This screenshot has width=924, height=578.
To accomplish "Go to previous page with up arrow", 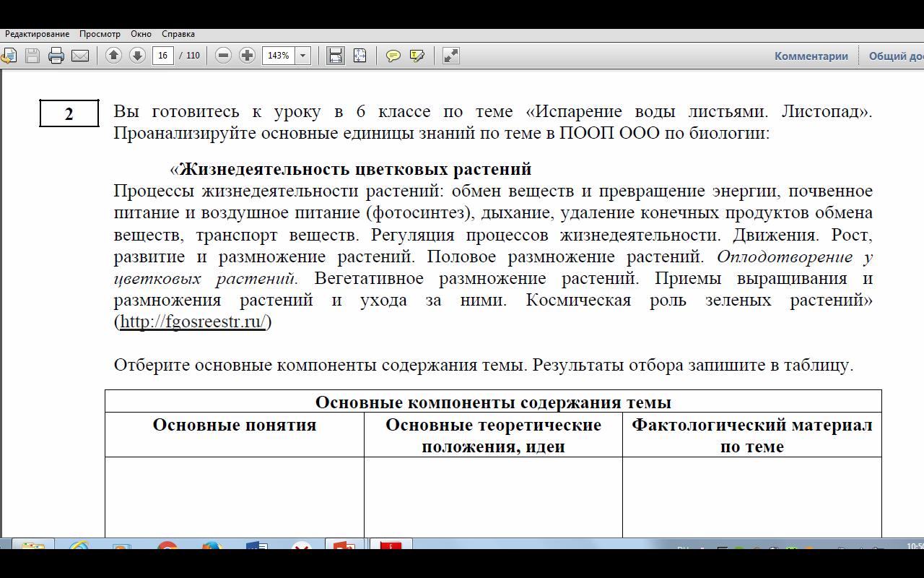I will pos(113,56).
